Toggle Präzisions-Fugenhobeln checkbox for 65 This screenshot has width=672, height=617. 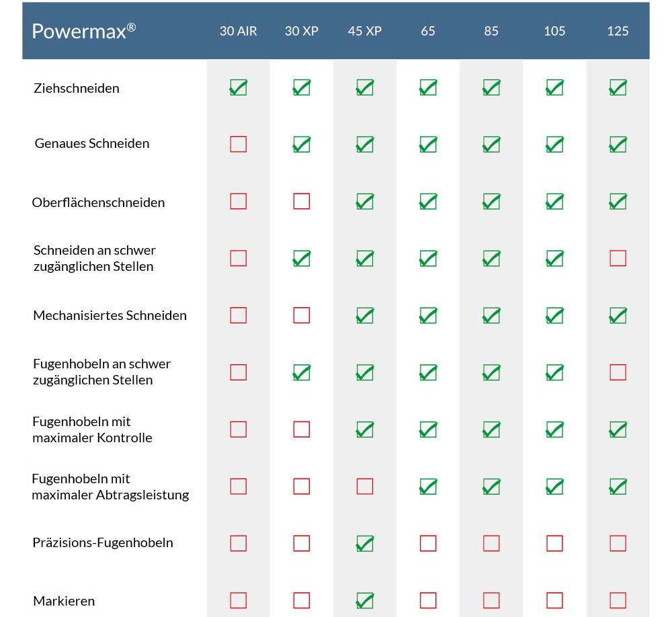coord(428,543)
